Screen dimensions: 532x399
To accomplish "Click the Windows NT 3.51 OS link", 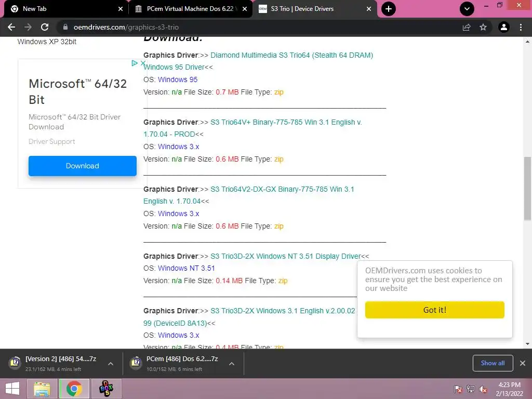I will coord(187,268).
